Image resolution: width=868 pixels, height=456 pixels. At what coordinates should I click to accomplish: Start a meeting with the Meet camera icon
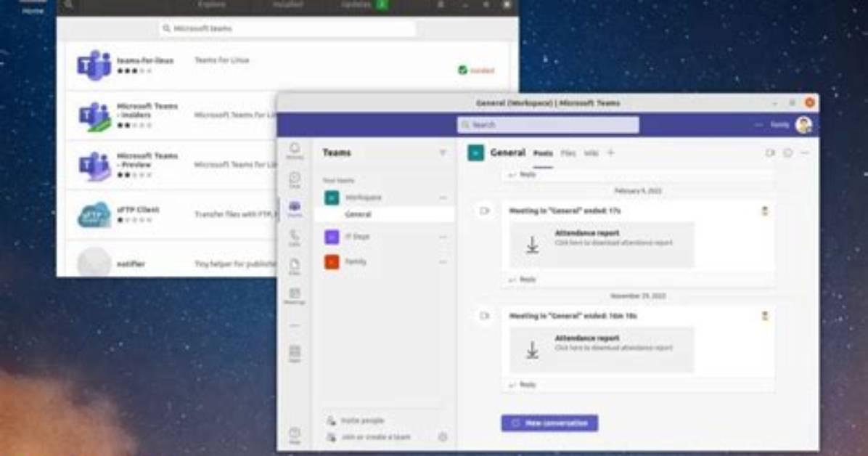coord(770,153)
